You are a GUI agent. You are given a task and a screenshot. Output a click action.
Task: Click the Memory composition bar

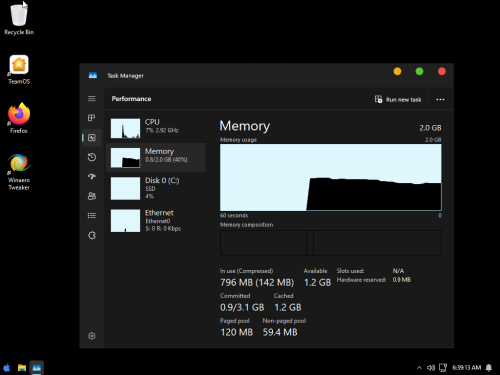[331, 243]
